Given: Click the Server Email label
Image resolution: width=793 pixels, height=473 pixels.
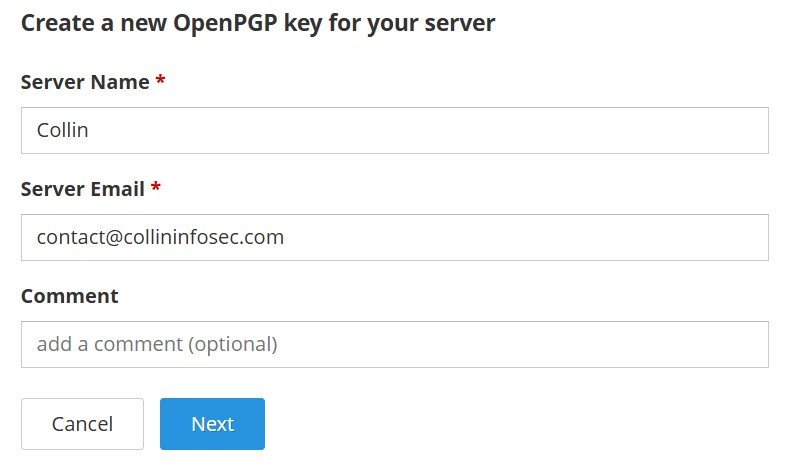Looking at the screenshot, I should pos(83,189).
